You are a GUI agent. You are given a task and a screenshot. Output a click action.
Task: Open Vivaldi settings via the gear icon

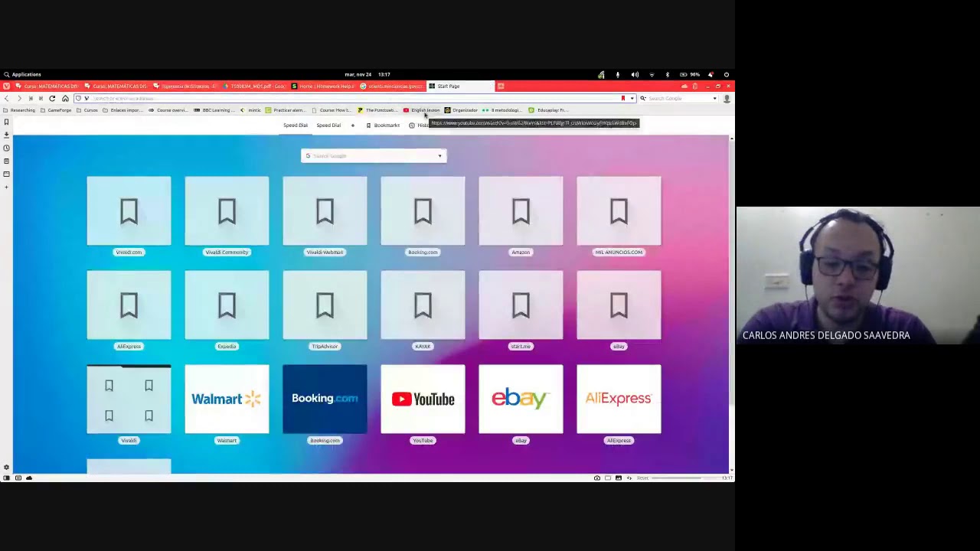tap(6, 468)
